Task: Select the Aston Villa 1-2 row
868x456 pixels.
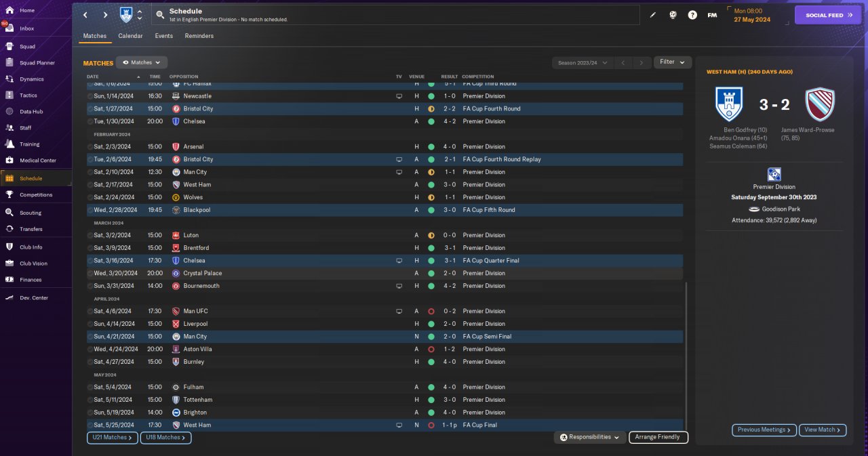Action: coord(384,349)
